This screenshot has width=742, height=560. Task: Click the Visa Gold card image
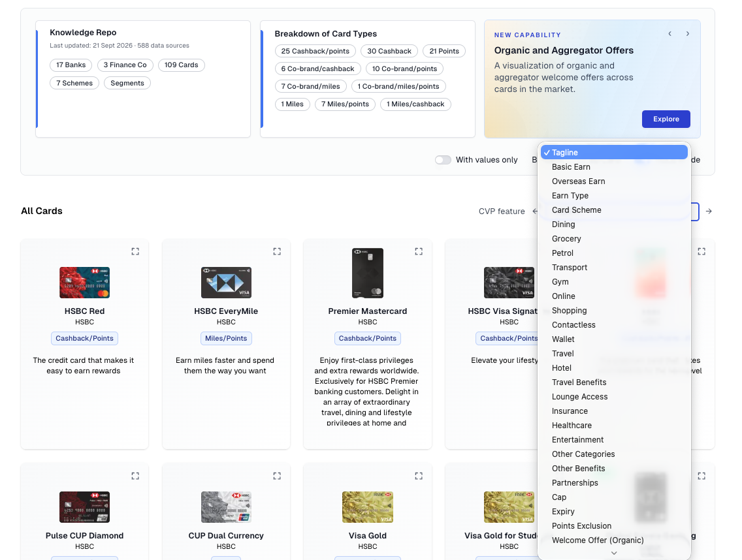(368, 507)
